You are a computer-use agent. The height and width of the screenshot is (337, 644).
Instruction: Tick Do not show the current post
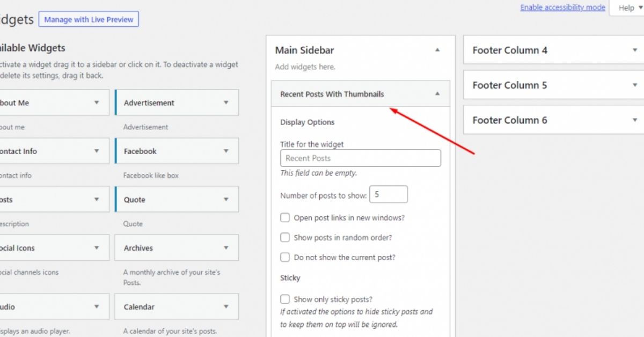tap(285, 258)
